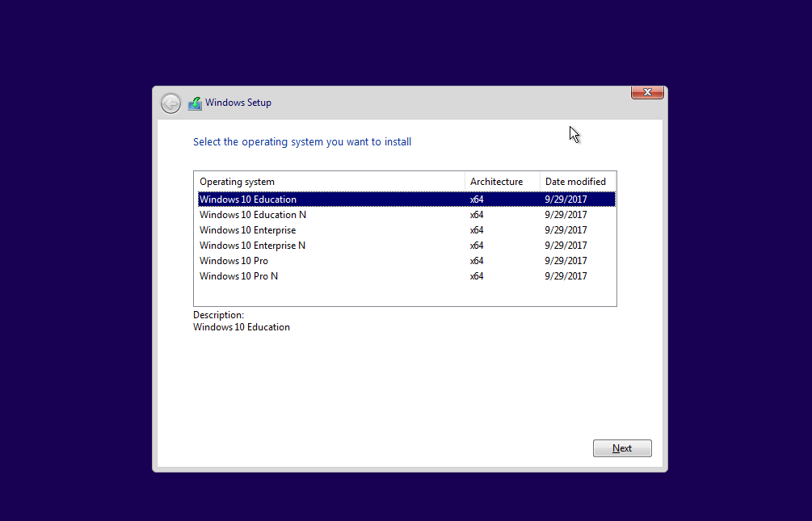Select Windows 10 Enterprise row
The height and width of the screenshot is (521, 812).
pyautogui.click(x=406, y=230)
